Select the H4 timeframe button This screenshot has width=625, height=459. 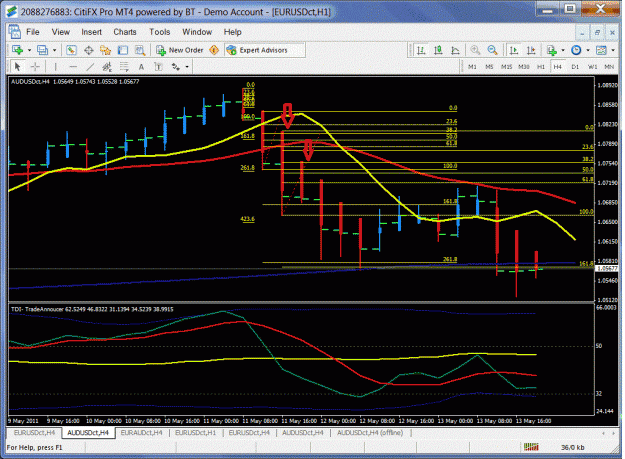(x=557, y=67)
